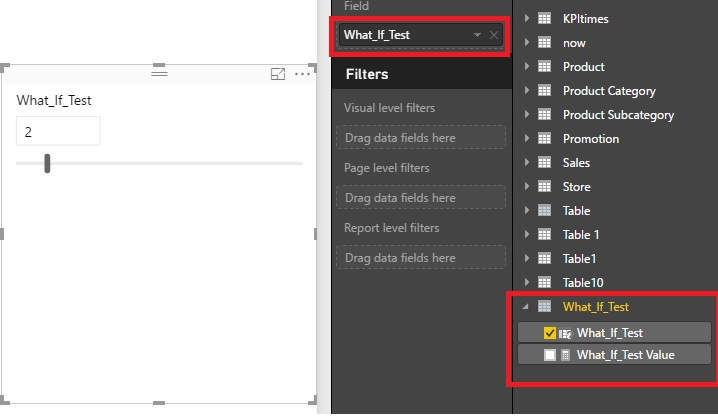Click the Visual level filters label
Image resolution: width=718 pixels, height=416 pixels.
[389, 108]
